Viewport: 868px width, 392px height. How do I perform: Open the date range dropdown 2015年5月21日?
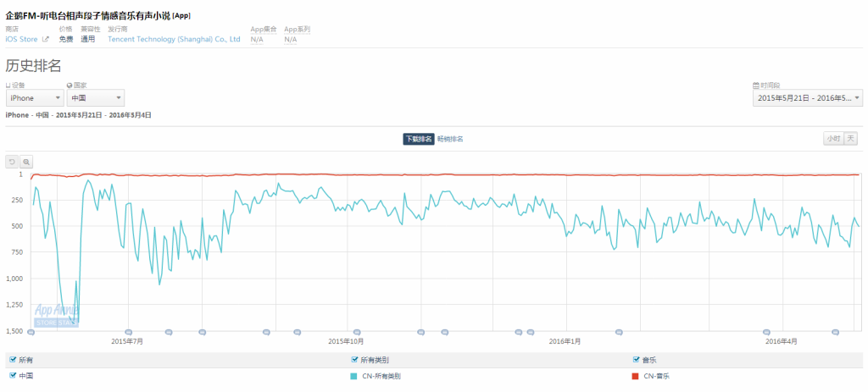[x=807, y=98]
